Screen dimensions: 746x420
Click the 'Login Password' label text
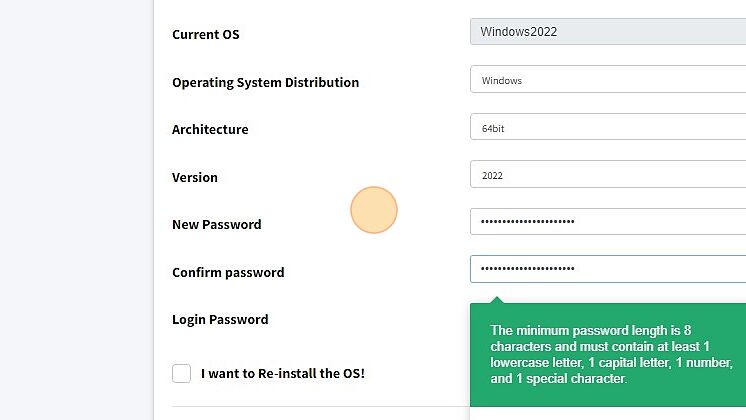pyautogui.click(x=220, y=320)
